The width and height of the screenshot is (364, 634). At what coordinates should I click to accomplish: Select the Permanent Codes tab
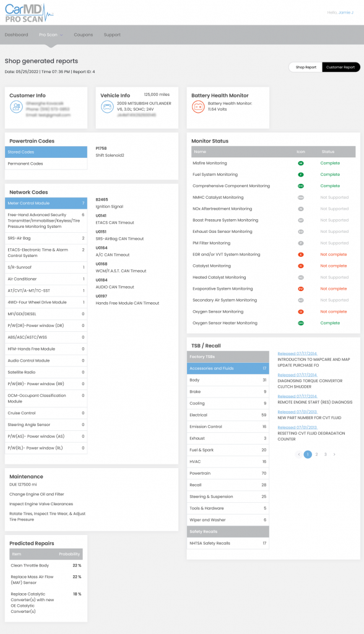coord(46,163)
